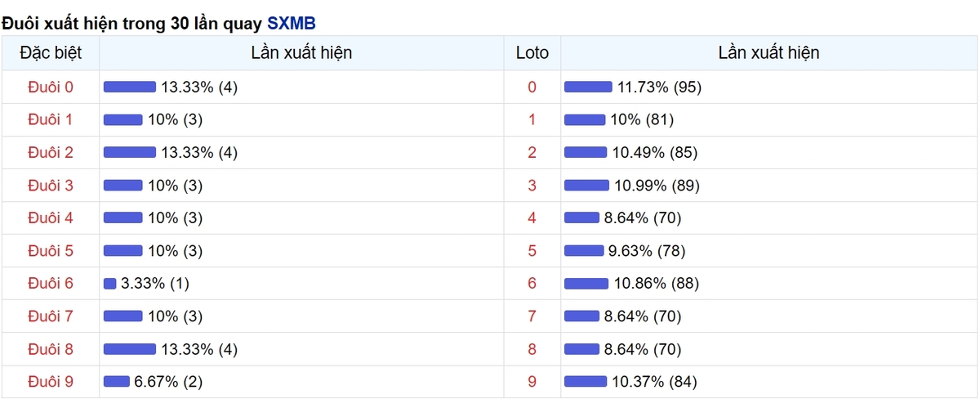Select Loto number 1
The height and width of the screenshot is (399, 980).
pyautogui.click(x=532, y=120)
